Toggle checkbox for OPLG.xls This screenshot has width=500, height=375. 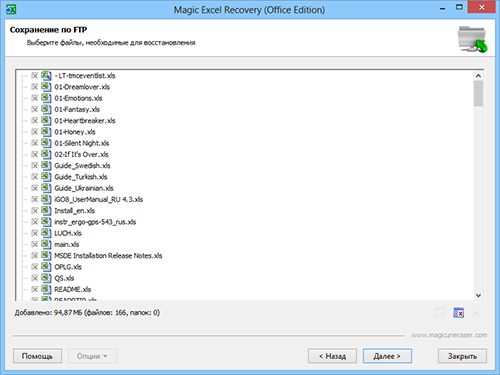point(34,267)
